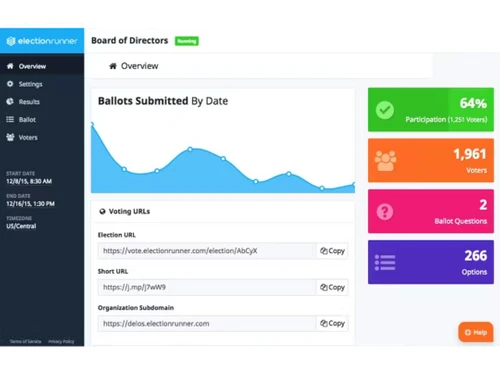The width and height of the screenshot is (500, 375).
Task: Click the Board of Directors title
Action: tap(130, 41)
